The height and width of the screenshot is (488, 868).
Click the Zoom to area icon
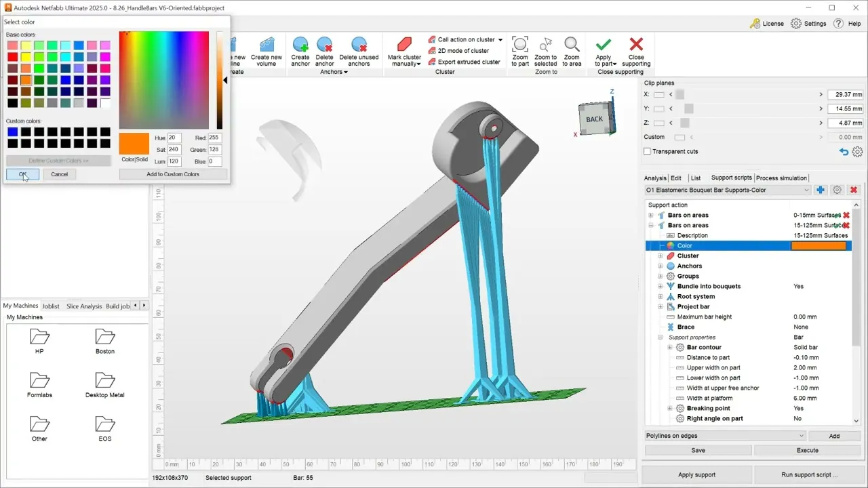tap(572, 45)
